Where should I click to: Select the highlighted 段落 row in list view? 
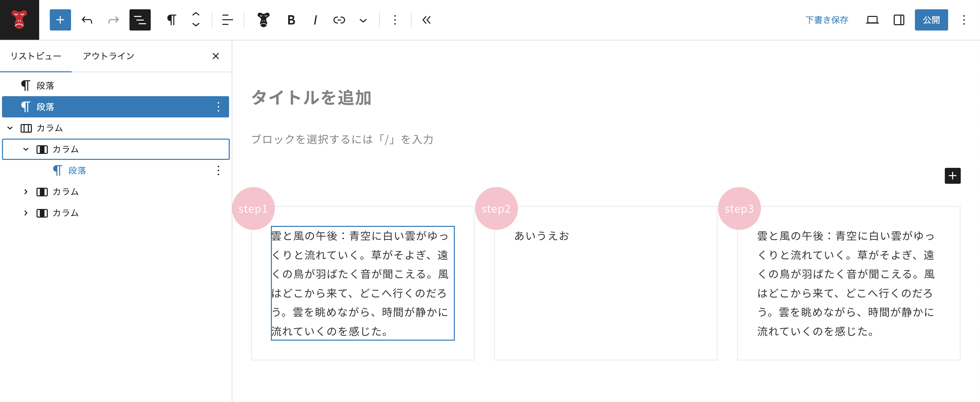pyautogui.click(x=116, y=107)
